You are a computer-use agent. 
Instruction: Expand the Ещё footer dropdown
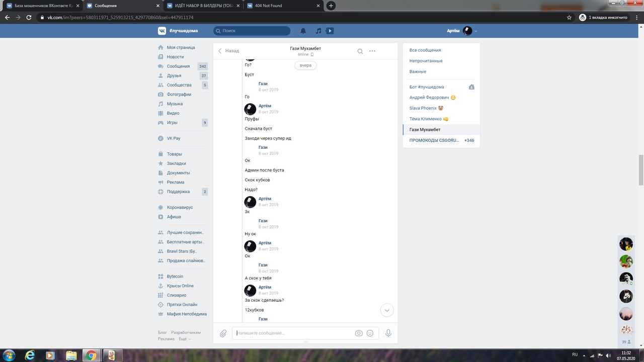[x=185, y=339]
